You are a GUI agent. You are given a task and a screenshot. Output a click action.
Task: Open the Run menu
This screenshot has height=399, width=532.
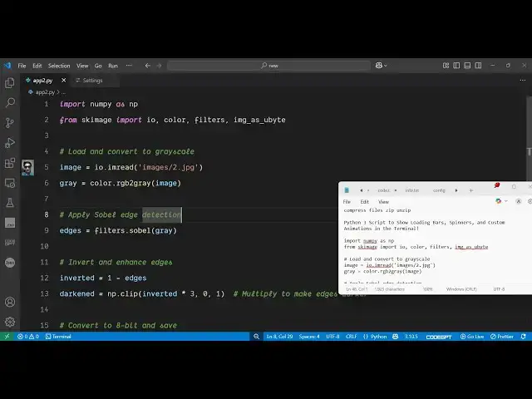pos(113,66)
